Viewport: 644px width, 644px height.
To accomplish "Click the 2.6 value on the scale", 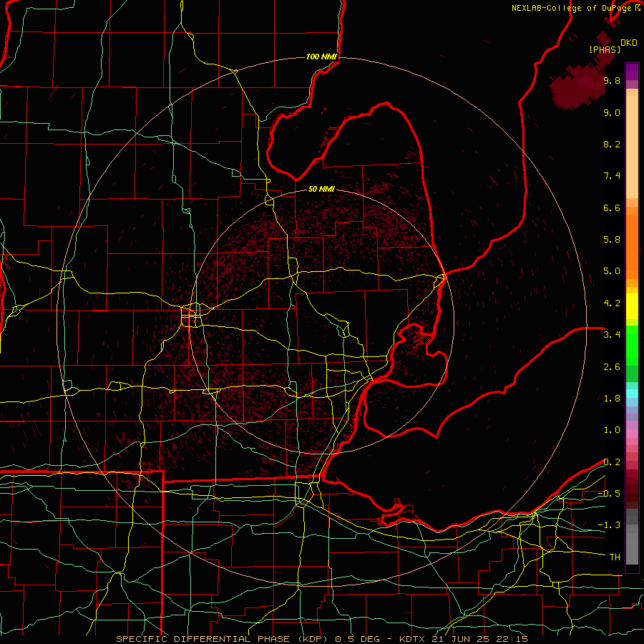I will (612, 367).
